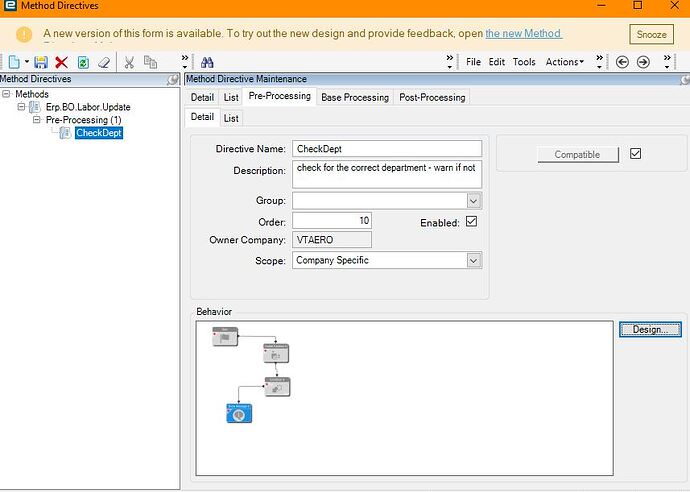This screenshot has height=492, width=690.
Task: Minimize the Method Directives window
Action: (601, 6)
